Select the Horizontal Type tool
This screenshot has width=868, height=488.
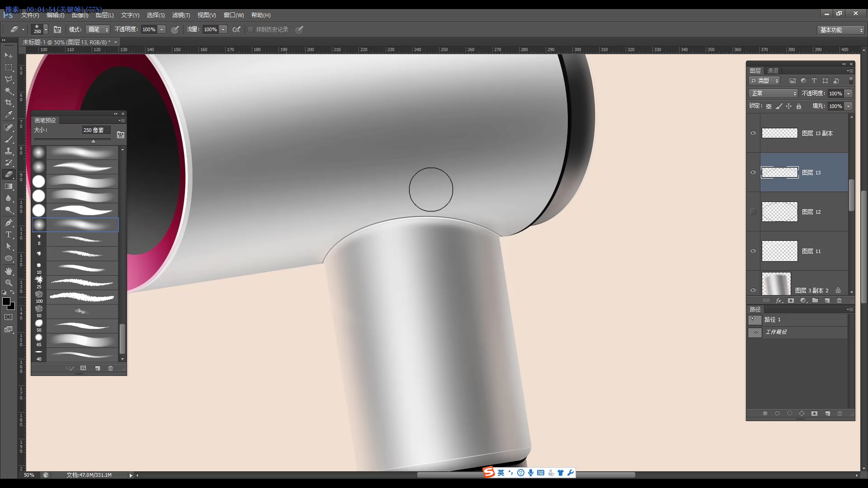point(9,235)
